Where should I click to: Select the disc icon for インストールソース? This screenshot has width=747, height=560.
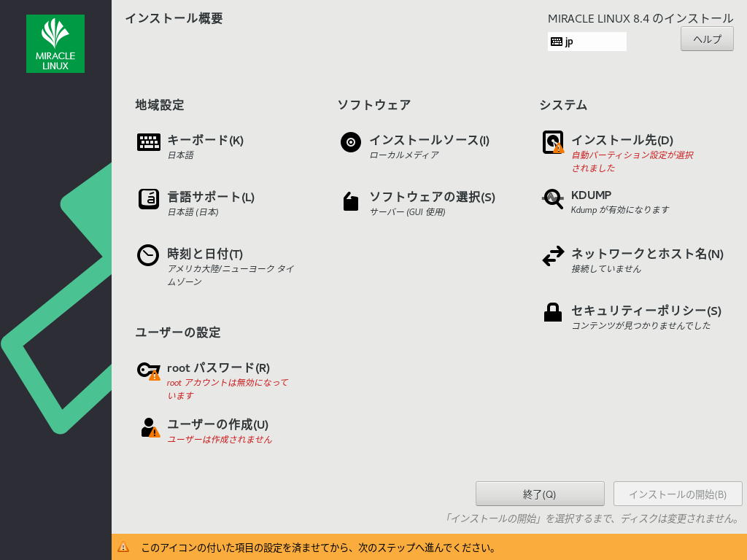pos(351,142)
